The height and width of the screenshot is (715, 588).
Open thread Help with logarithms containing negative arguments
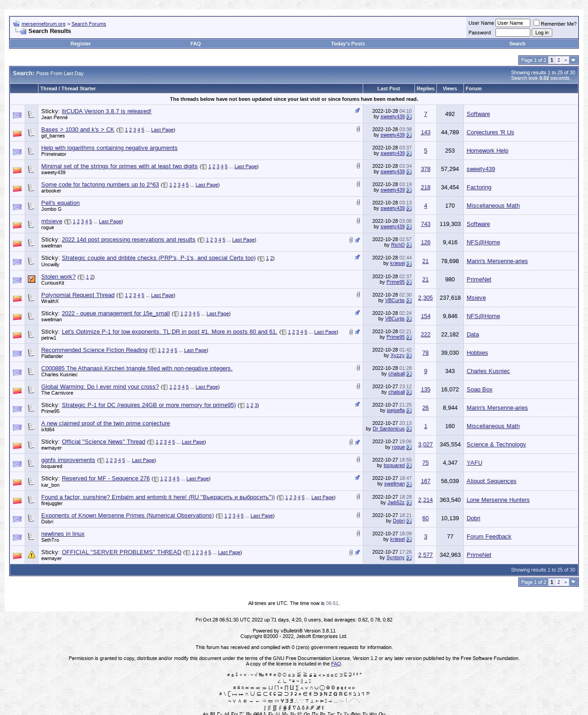click(x=109, y=148)
